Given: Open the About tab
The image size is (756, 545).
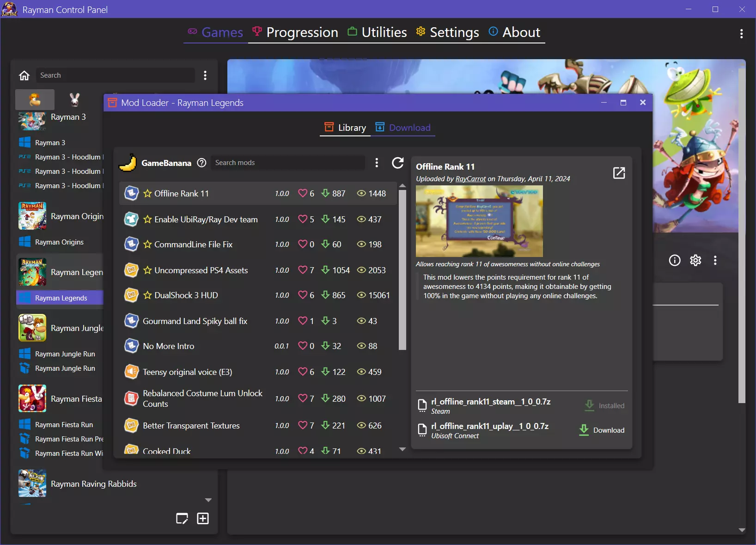Looking at the screenshot, I should (x=515, y=32).
